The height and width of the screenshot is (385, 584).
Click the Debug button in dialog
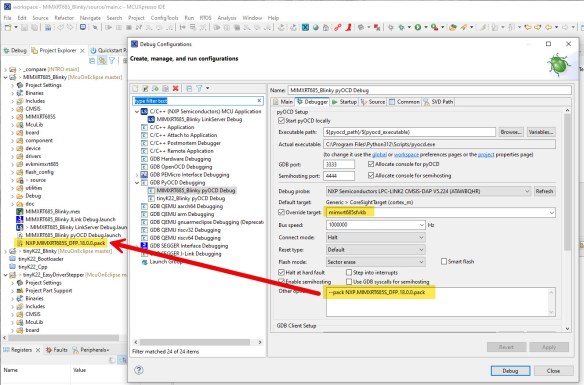click(x=510, y=371)
